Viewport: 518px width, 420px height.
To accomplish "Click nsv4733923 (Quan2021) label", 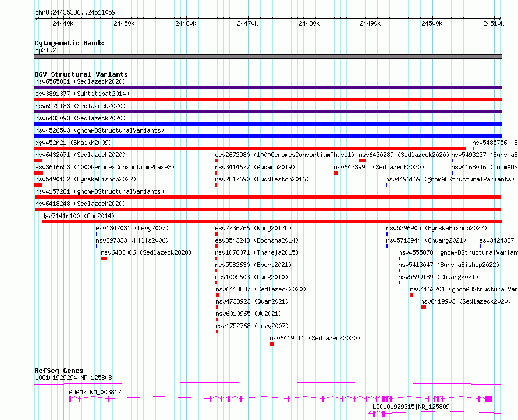I will point(252,301).
